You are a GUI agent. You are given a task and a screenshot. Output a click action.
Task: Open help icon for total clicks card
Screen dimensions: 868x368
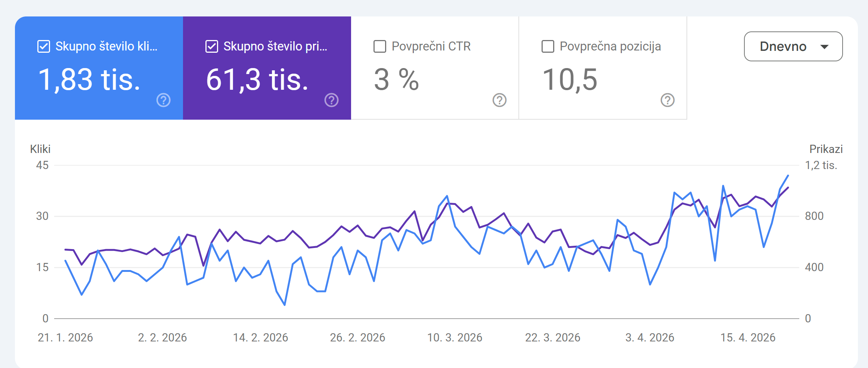(x=164, y=100)
